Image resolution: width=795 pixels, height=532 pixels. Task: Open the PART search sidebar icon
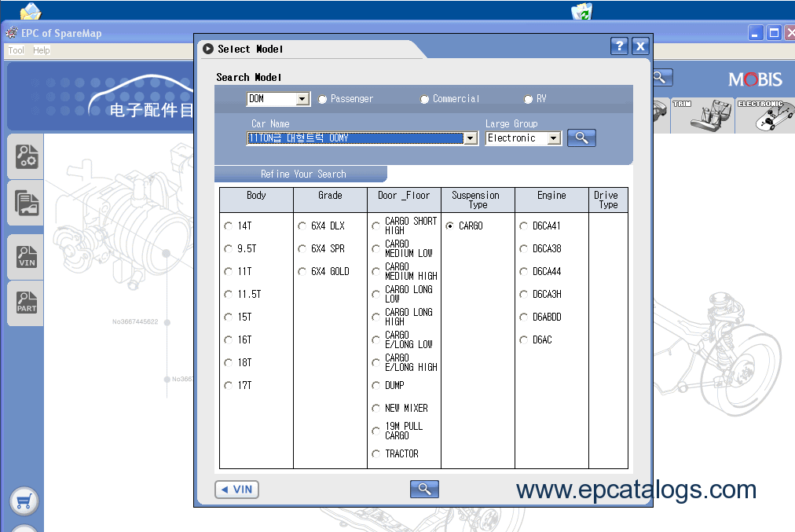click(x=27, y=303)
